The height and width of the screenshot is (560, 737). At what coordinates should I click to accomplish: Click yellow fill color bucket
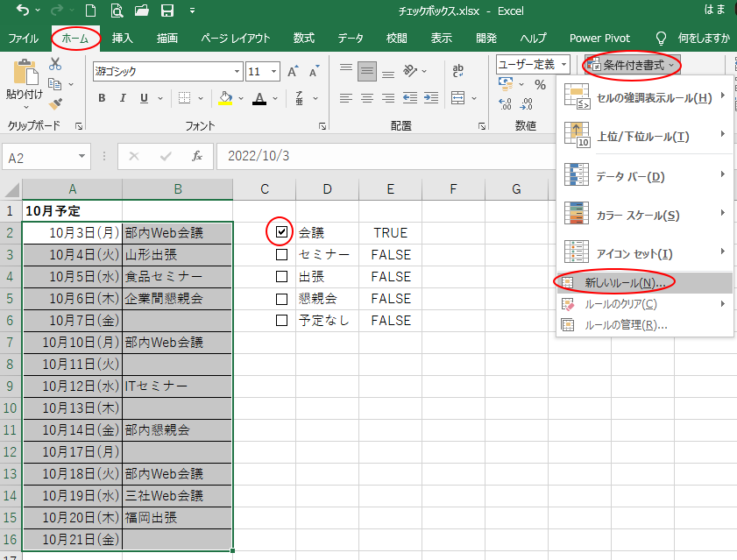tap(225, 98)
